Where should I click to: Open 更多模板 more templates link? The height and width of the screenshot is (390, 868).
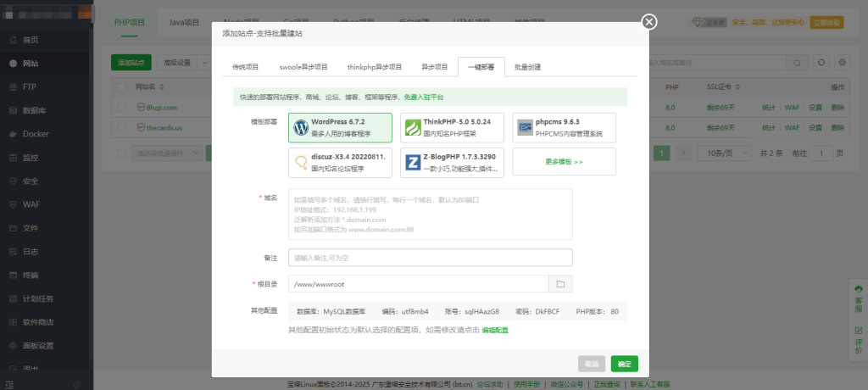pyautogui.click(x=564, y=162)
